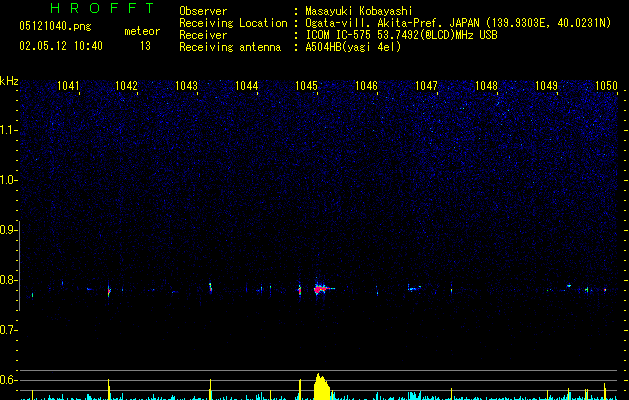
Task: Click the Receiving antenna field label
Action: click(230, 47)
